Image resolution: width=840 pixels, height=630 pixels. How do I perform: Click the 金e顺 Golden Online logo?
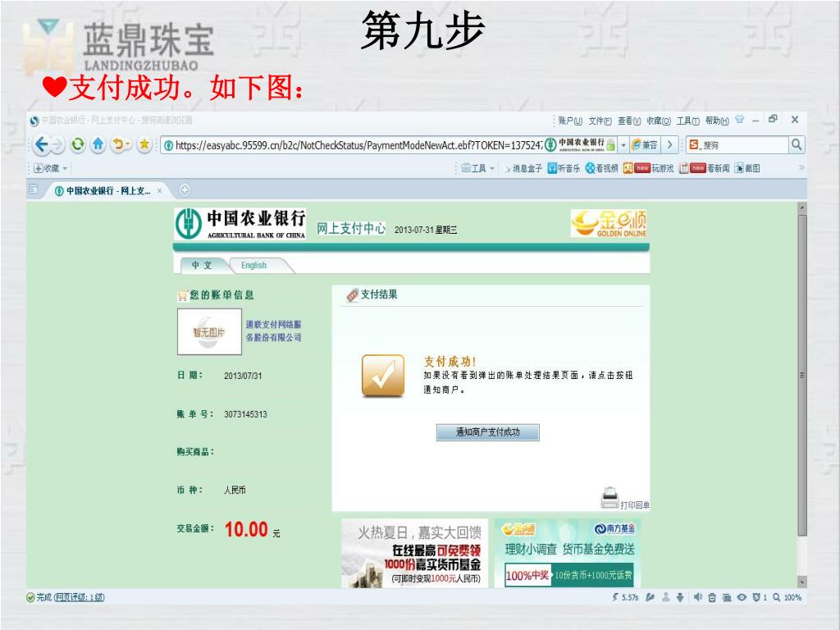pyautogui.click(x=609, y=223)
